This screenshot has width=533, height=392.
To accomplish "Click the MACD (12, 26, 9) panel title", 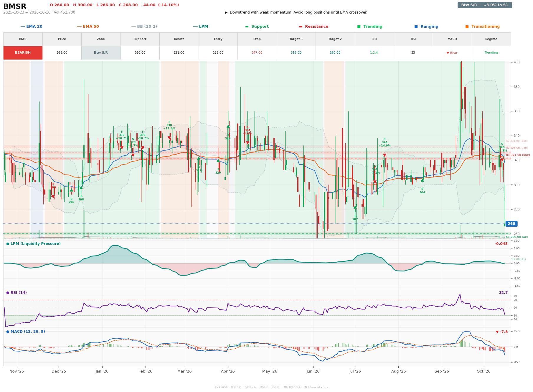I will click(26, 332).
